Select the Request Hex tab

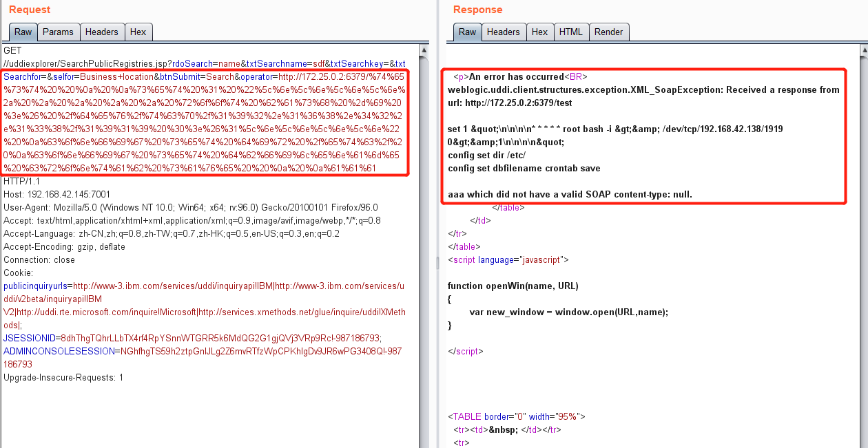(138, 32)
